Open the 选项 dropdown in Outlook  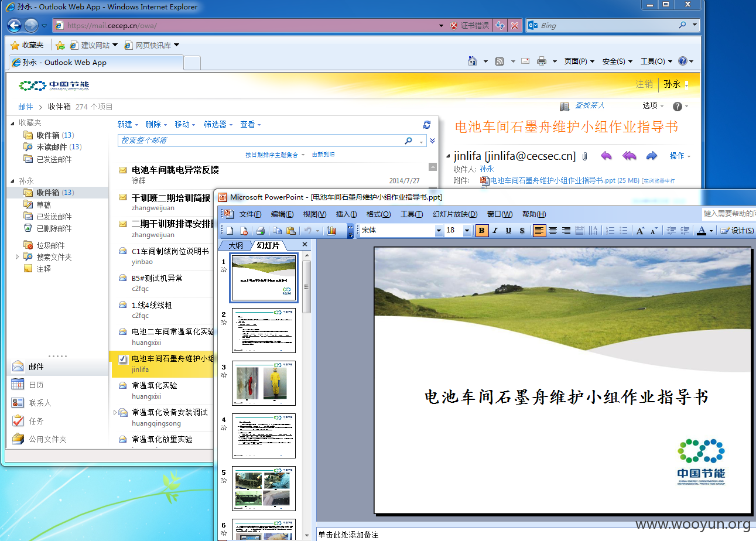(653, 106)
